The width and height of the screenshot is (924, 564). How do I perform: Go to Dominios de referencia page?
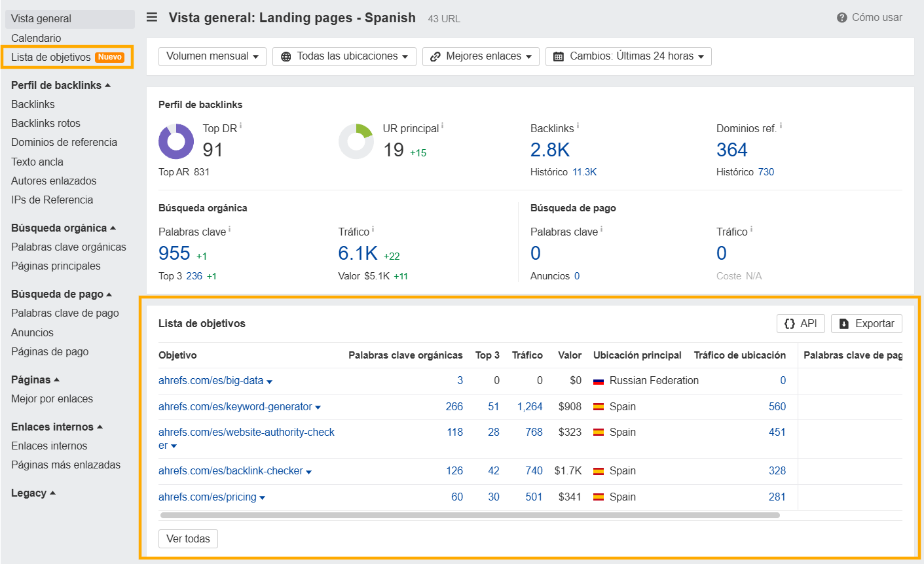pyautogui.click(x=64, y=142)
